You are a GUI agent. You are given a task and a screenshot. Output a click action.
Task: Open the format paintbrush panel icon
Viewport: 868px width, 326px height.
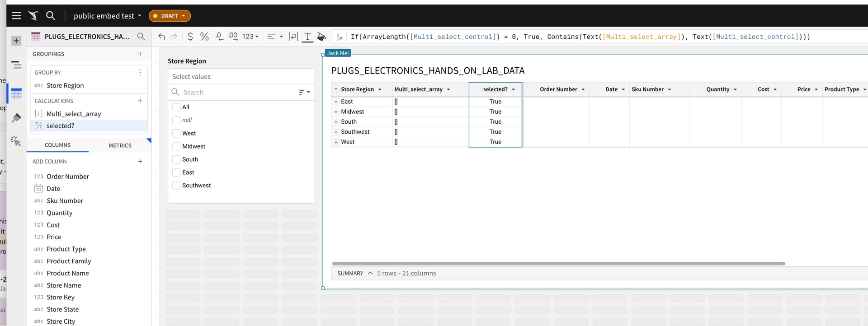tap(16, 118)
